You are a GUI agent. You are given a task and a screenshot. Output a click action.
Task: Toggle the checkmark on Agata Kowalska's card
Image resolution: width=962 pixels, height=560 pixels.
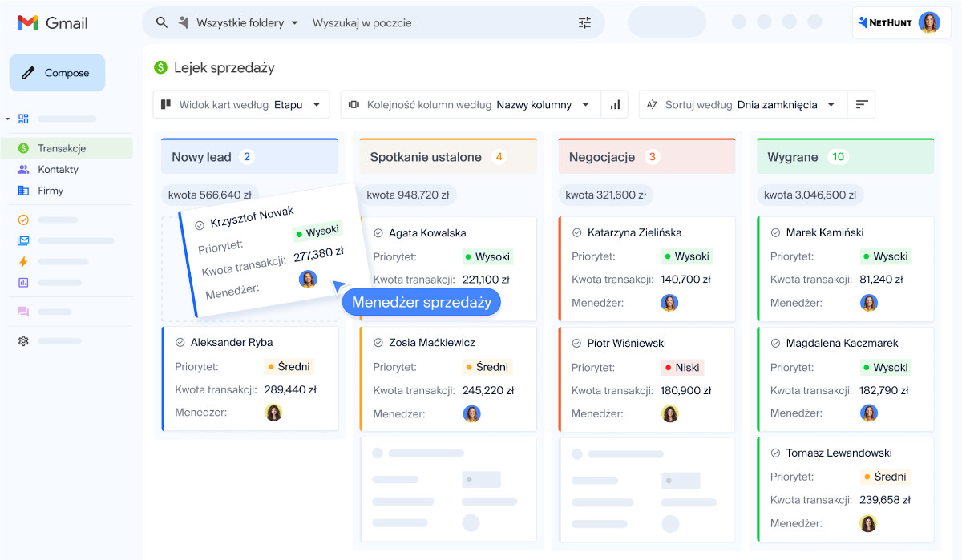coord(378,232)
